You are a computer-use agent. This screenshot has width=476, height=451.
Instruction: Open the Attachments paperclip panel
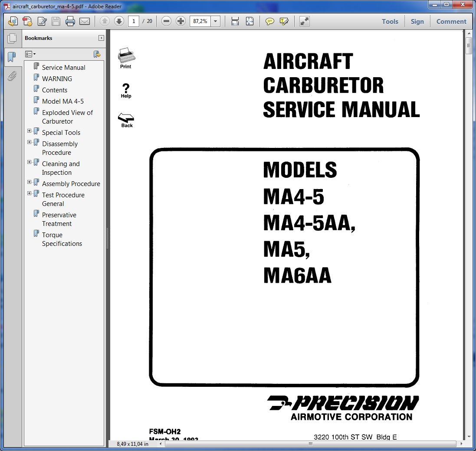tap(12, 76)
